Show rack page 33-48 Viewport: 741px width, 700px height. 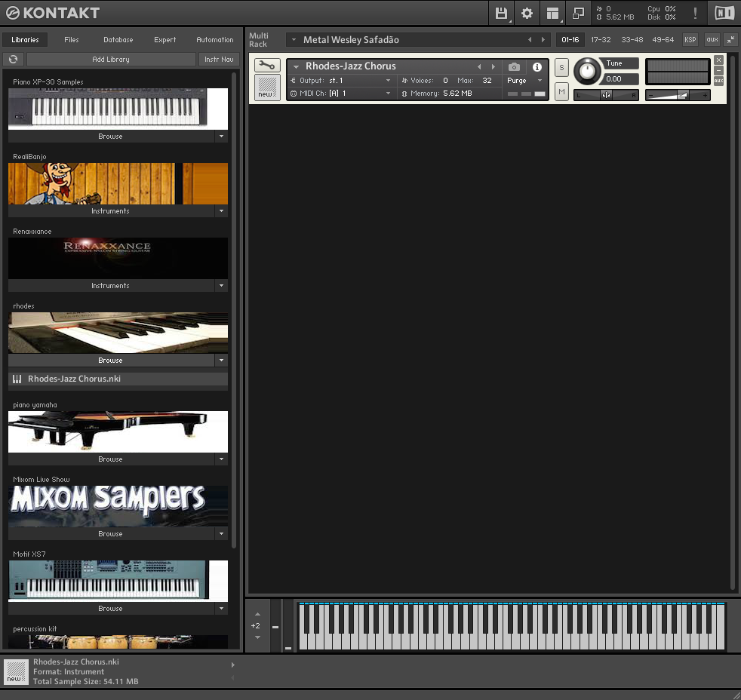632,40
